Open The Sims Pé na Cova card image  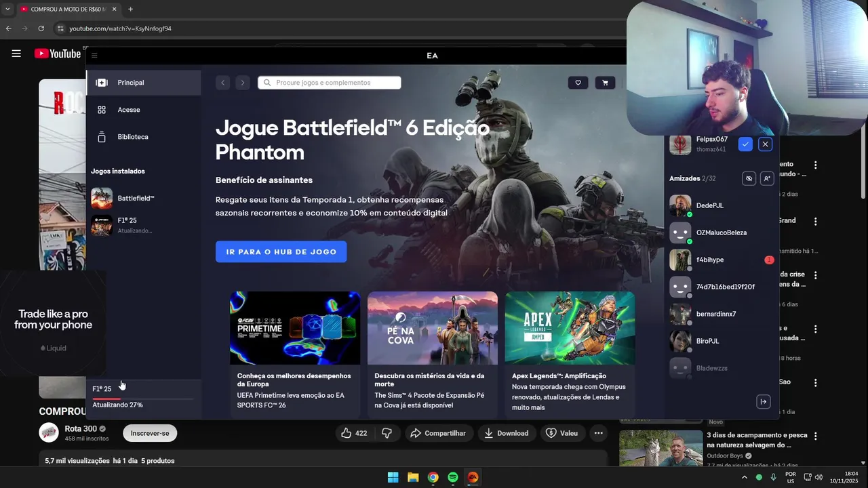point(433,328)
